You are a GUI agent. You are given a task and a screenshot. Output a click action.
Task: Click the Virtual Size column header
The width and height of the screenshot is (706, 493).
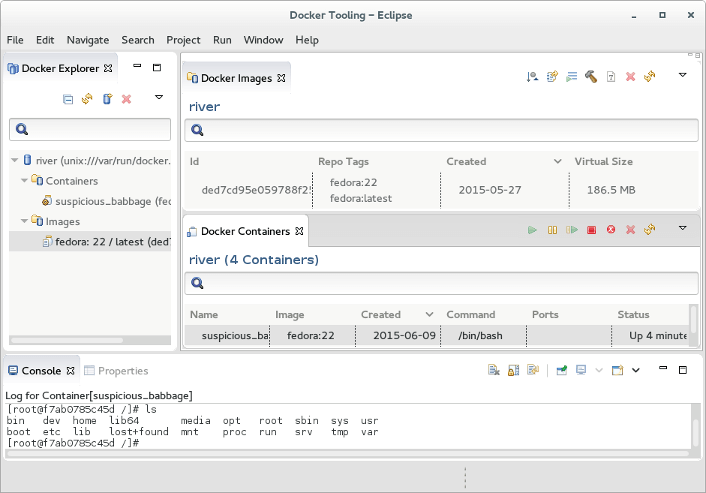click(x=603, y=162)
